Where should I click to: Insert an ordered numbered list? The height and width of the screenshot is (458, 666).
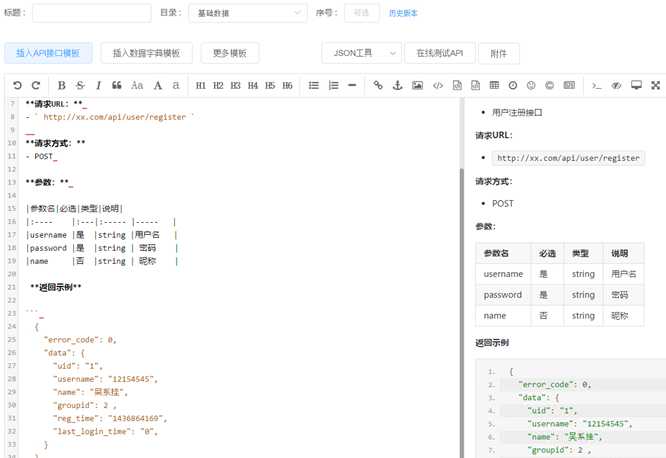click(333, 85)
